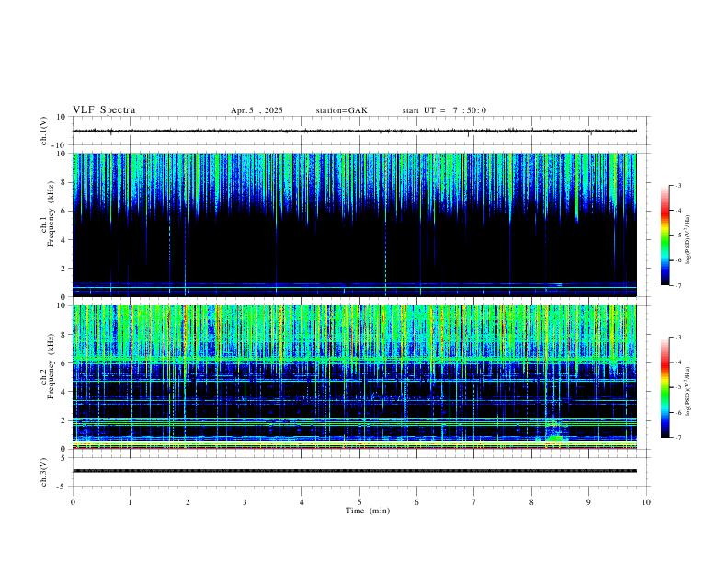Click the ch.2 colorbar "log(PSD)(V²/Hz)" label
728x563 pixels.
pyautogui.click(x=688, y=391)
